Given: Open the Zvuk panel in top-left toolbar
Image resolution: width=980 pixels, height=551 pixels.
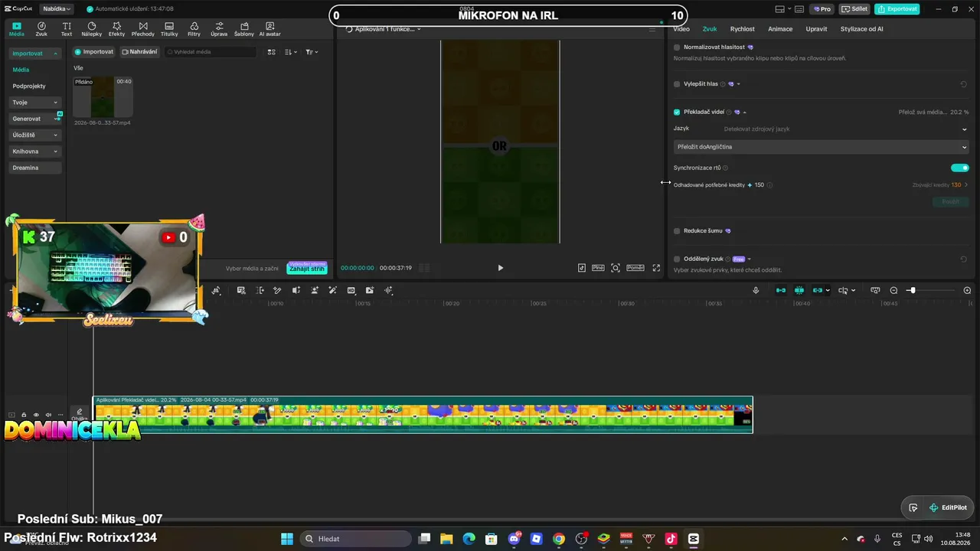Looking at the screenshot, I should [41, 29].
